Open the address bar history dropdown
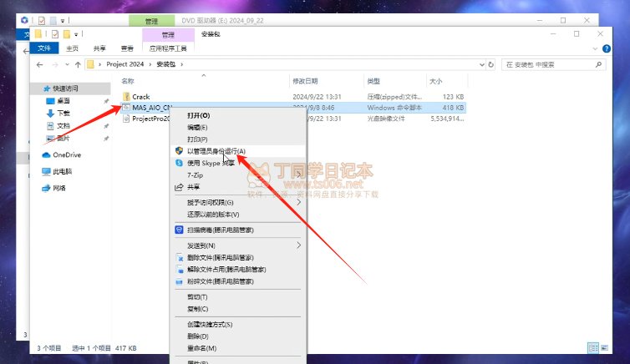The height and width of the screenshot is (364, 630). [x=482, y=64]
